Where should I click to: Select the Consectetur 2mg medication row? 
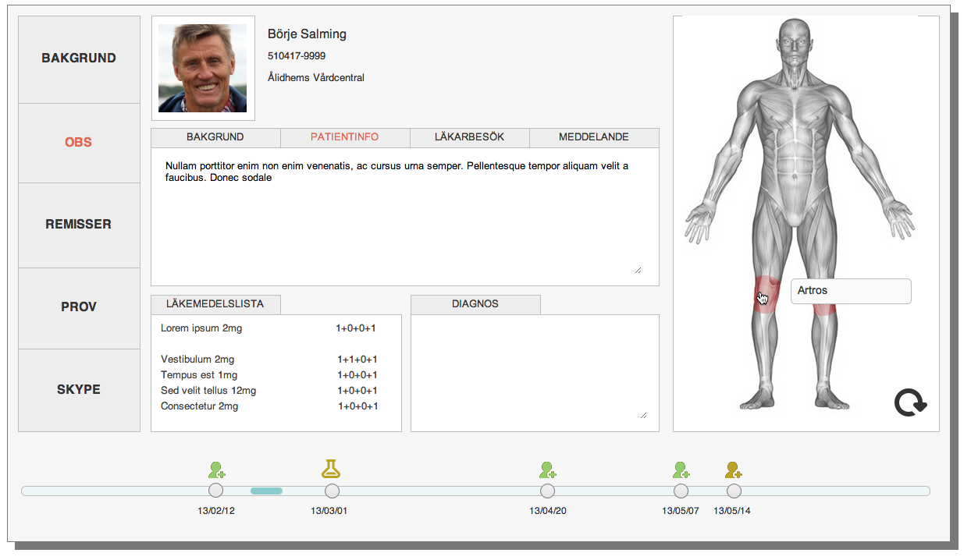(x=269, y=406)
